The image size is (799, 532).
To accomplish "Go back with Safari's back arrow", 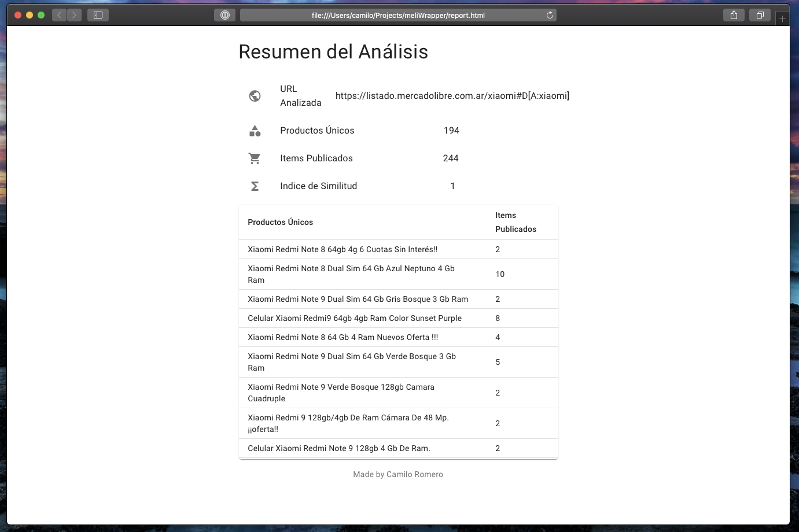I will click(x=60, y=15).
